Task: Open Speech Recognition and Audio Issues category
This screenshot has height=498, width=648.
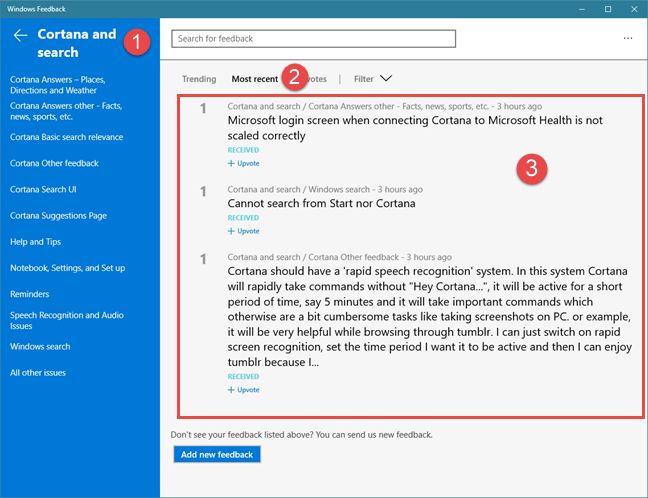Action: [x=67, y=320]
